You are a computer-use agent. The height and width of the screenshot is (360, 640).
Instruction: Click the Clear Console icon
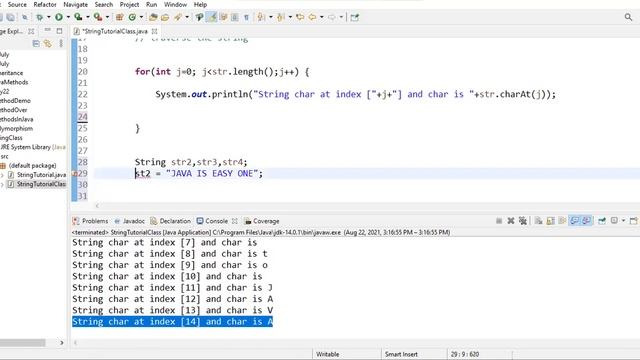[x=538, y=221]
